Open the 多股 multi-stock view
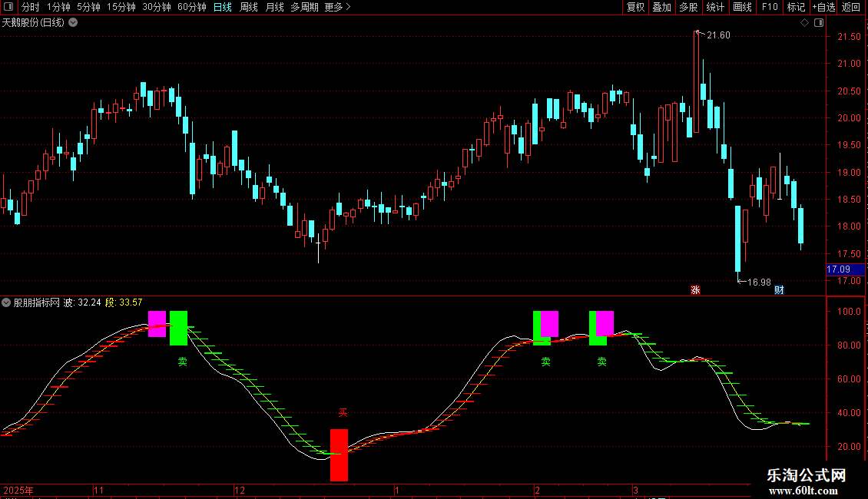This screenshot has width=868, height=499. tap(689, 7)
